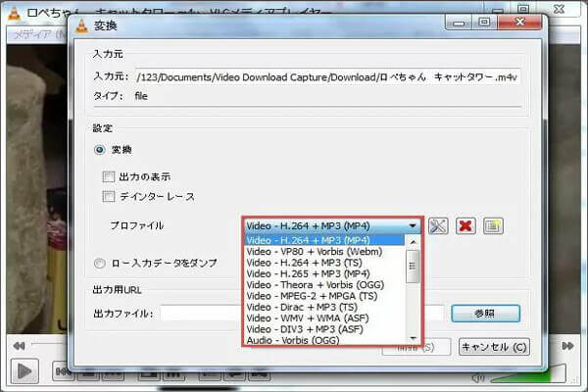Choose Video - Theora + Vorbis (OGG)
The height and width of the screenshot is (392, 588).
324,285
